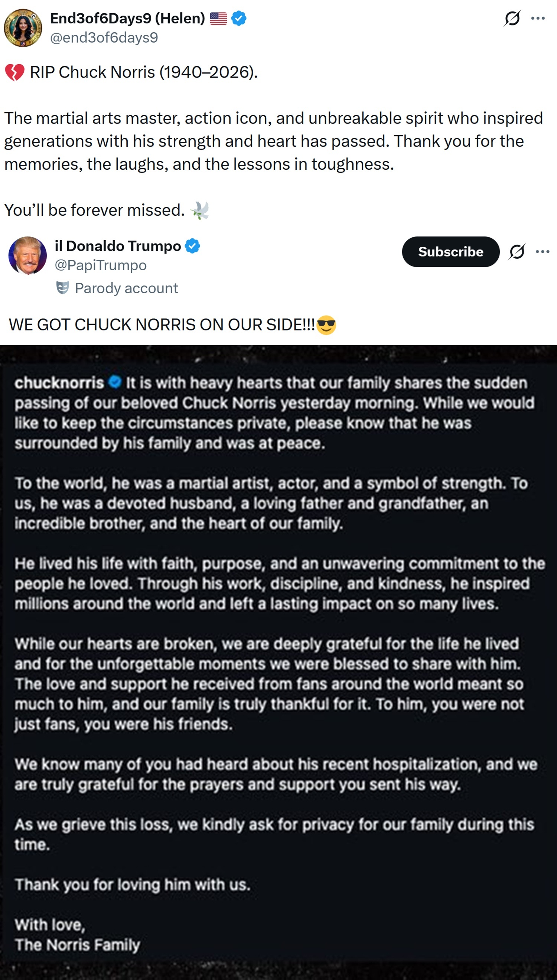
Task: Click the broken heart emoji
Action: point(14,72)
